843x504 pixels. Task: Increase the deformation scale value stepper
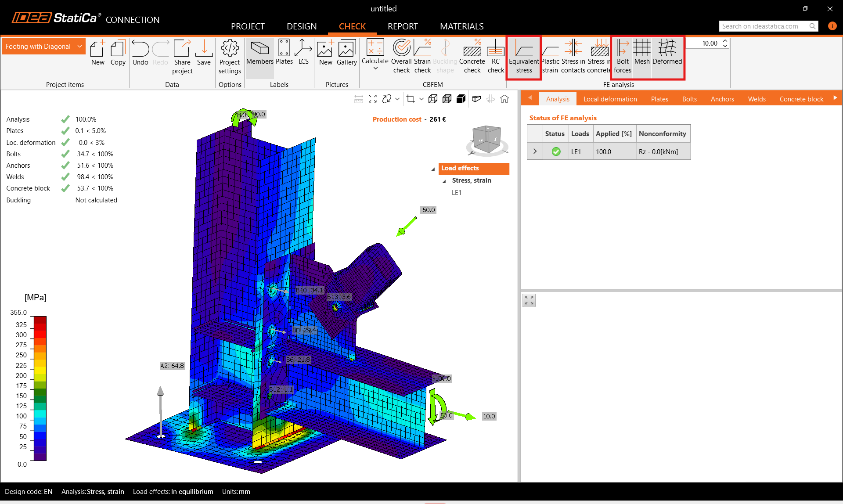(725, 41)
